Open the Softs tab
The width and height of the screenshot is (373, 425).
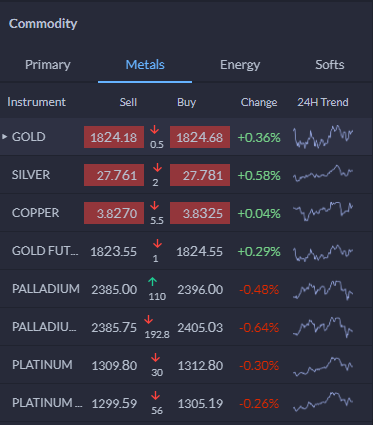point(330,65)
